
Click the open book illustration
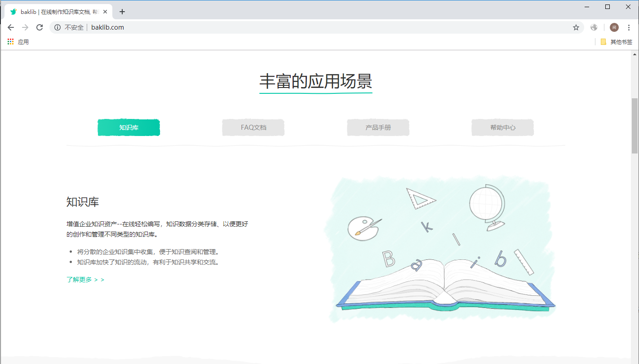(x=445, y=286)
